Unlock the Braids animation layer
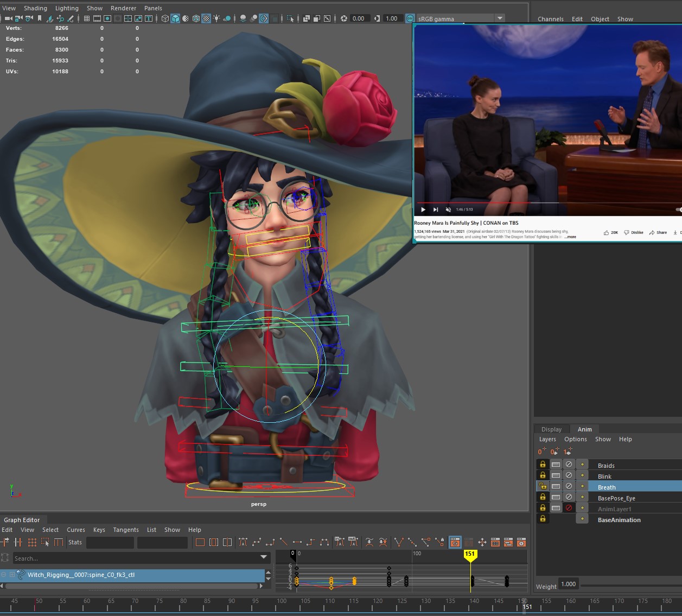 [543, 464]
